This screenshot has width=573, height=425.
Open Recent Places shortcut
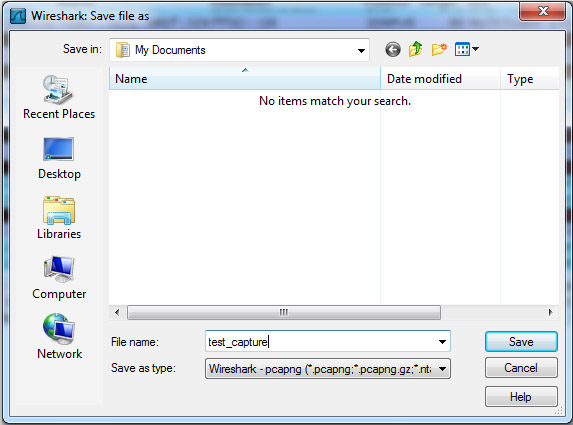[x=59, y=98]
